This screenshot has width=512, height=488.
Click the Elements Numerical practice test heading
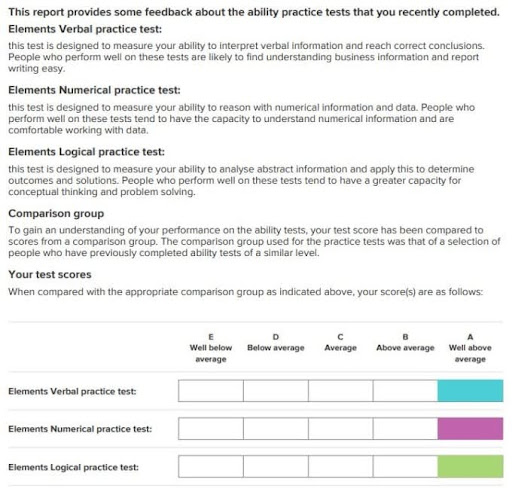(94, 90)
